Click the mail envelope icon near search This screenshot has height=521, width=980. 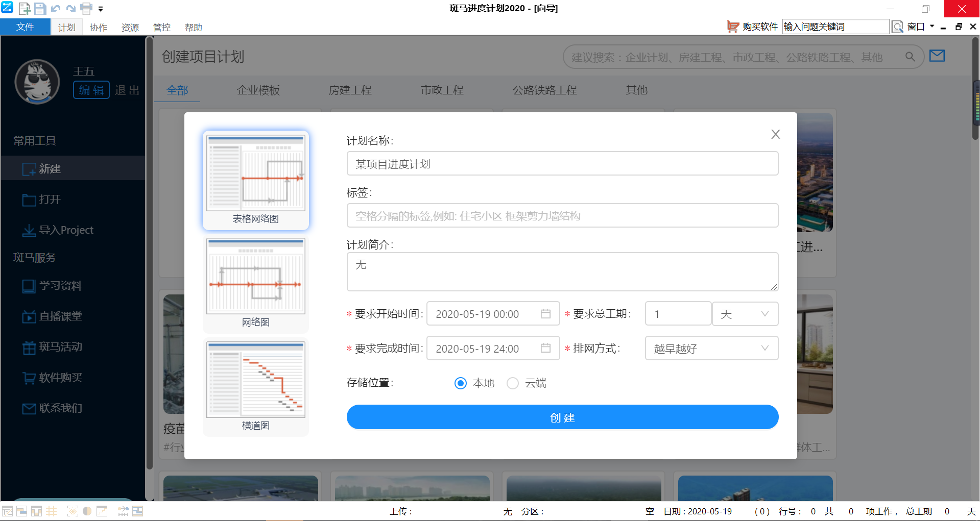[937, 56]
